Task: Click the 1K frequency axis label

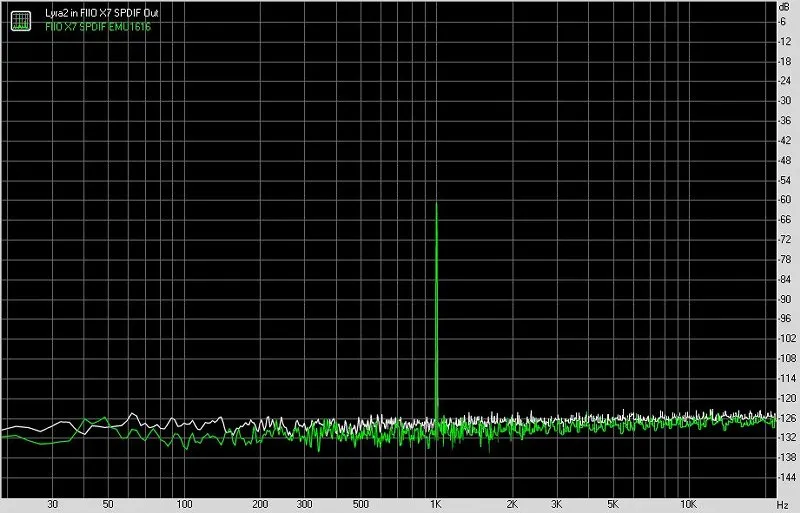Action: coord(435,504)
